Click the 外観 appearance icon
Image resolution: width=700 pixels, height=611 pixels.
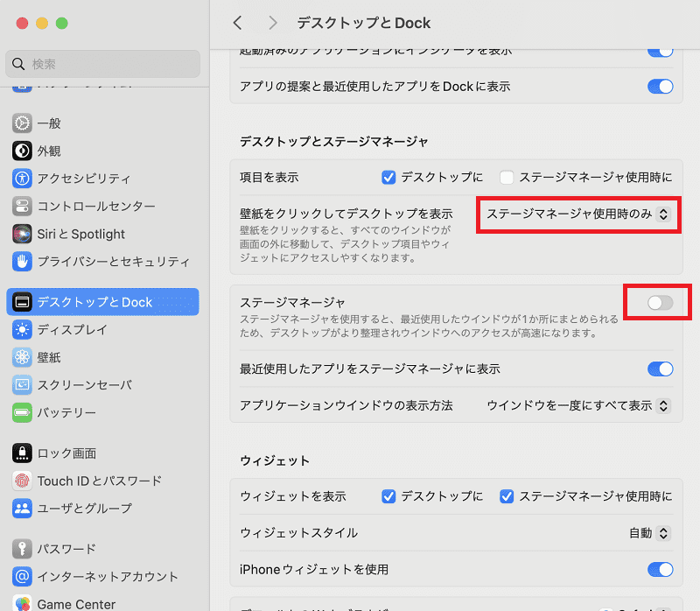click(22, 151)
